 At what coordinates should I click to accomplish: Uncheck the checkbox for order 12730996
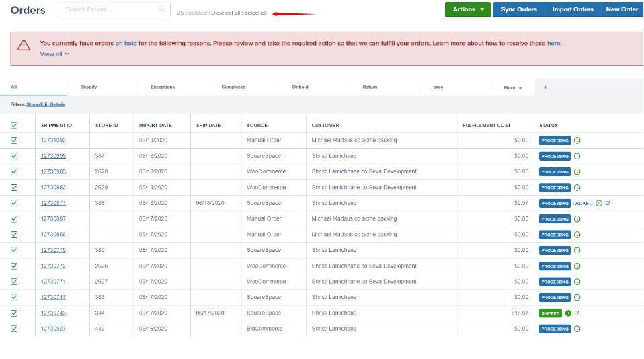(14, 156)
